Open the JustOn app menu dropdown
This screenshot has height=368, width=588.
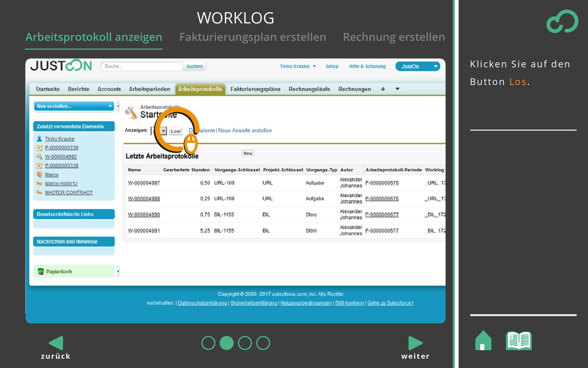tap(417, 66)
